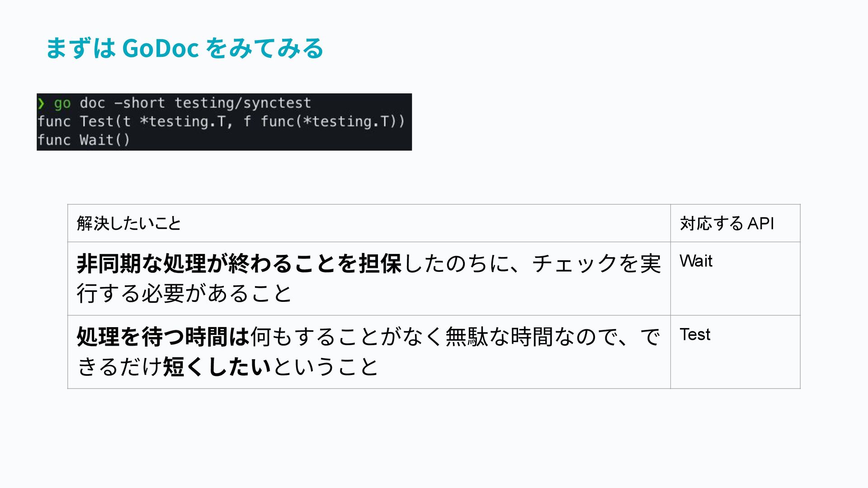Select the 解決したいこと table header cell
This screenshot has width=868, height=488.
[x=129, y=223]
